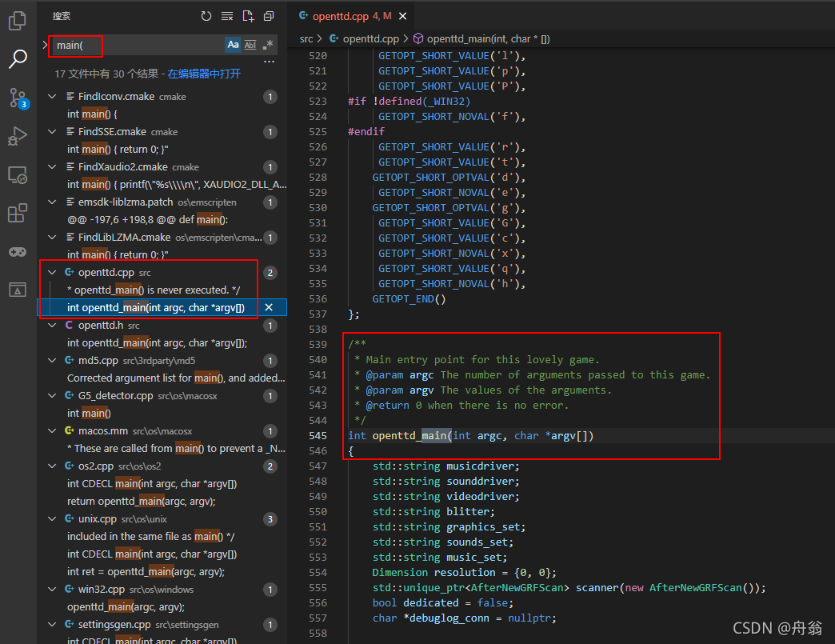Clear search results with lines icon
Image resolution: width=835 pixels, height=644 pixels.
pyautogui.click(x=227, y=16)
